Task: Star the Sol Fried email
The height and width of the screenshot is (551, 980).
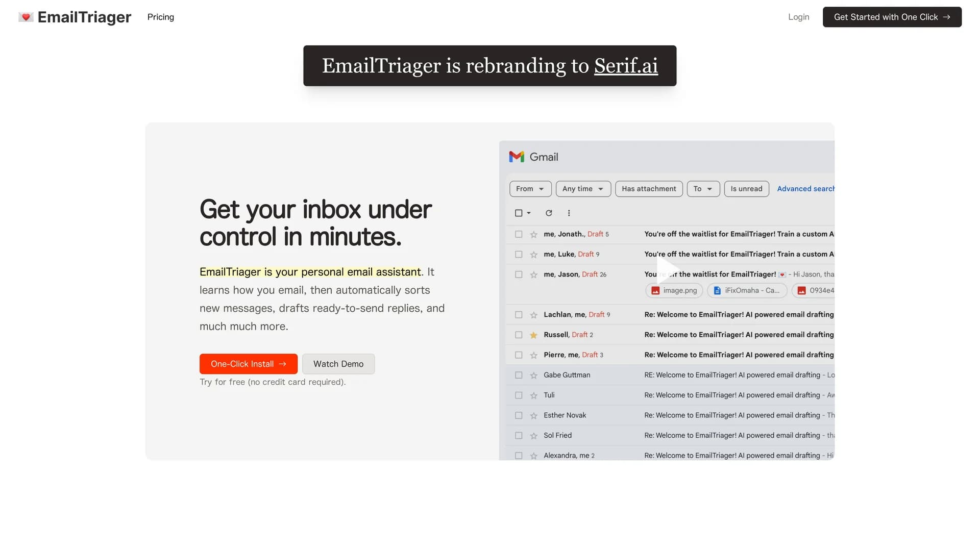Action: [x=533, y=436]
